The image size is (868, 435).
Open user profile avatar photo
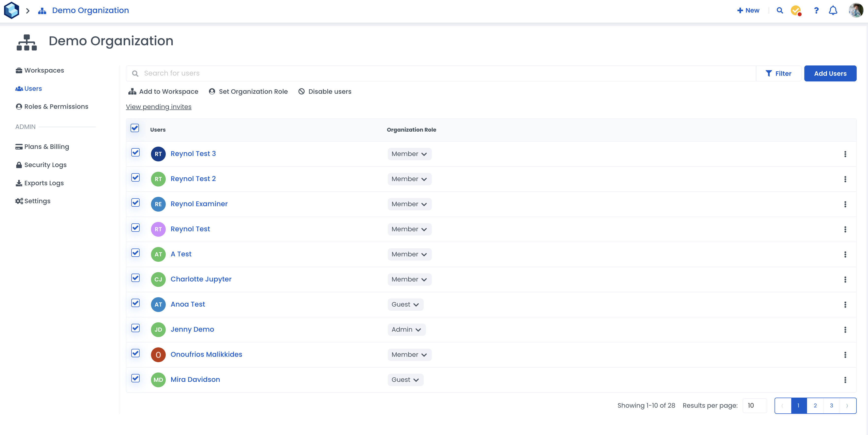pos(855,10)
